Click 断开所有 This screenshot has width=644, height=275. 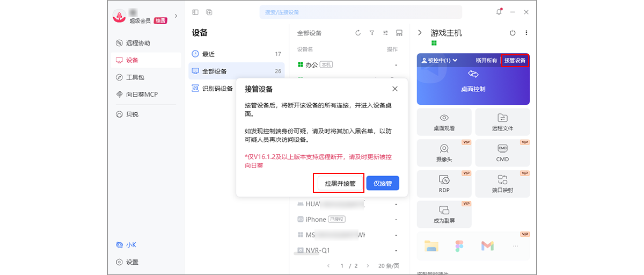(486, 60)
